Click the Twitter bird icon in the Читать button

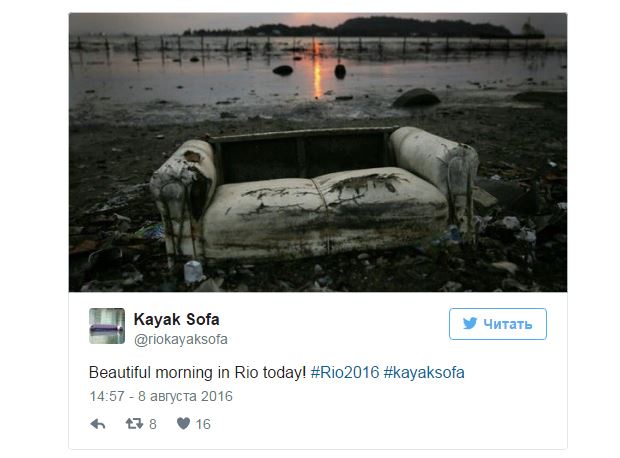(x=470, y=324)
